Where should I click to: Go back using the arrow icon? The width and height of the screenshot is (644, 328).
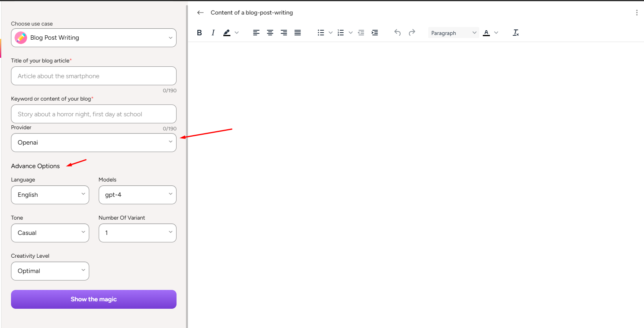[x=201, y=13]
